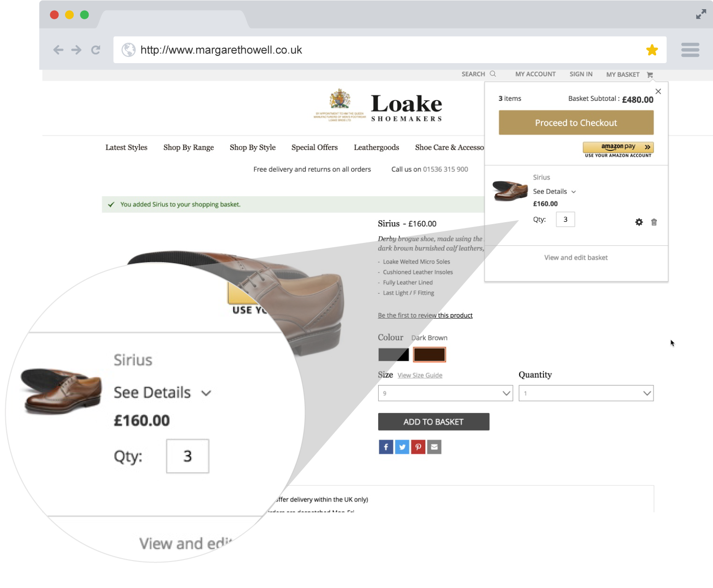
Task: Close the mini basket panel
Action: 658,92
